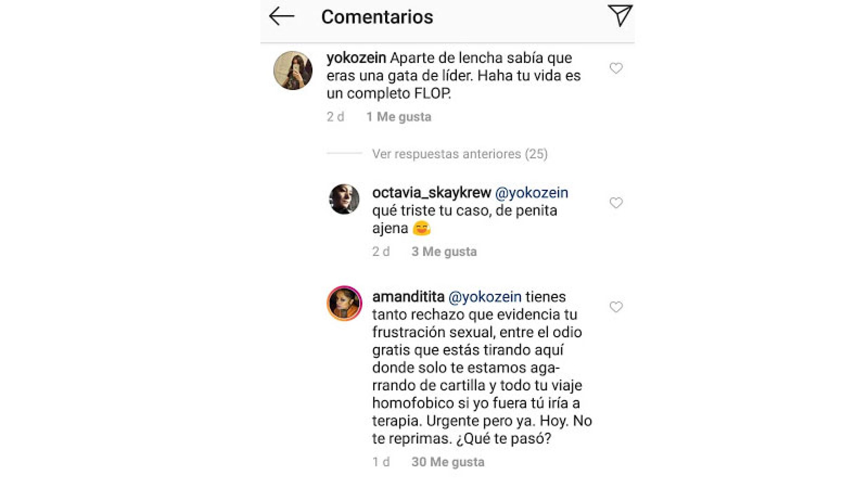Like octavia_skaykrew's reply with heart
The image size is (868, 488).
coord(616,203)
